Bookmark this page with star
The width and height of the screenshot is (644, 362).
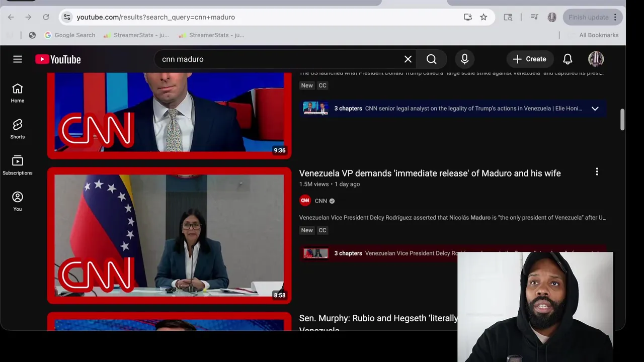pyautogui.click(x=484, y=17)
